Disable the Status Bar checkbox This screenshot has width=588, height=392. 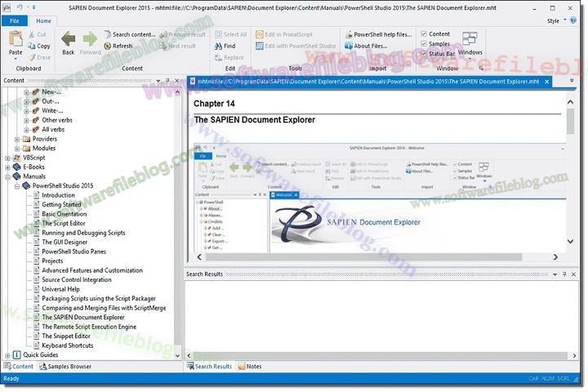(423, 54)
